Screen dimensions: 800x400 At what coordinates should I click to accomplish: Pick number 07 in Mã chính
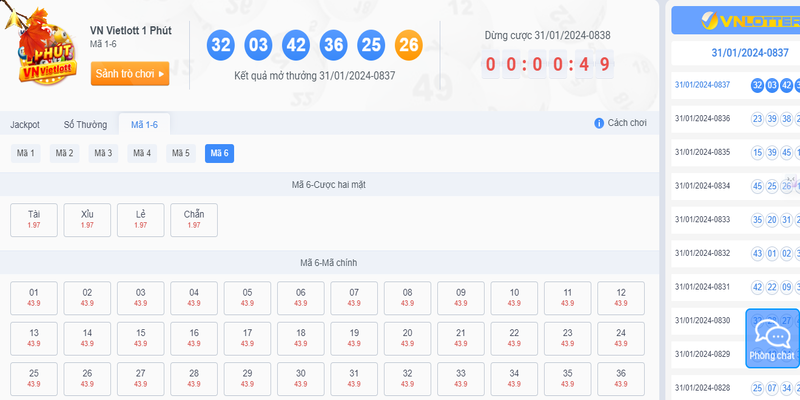tap(354, 297)
